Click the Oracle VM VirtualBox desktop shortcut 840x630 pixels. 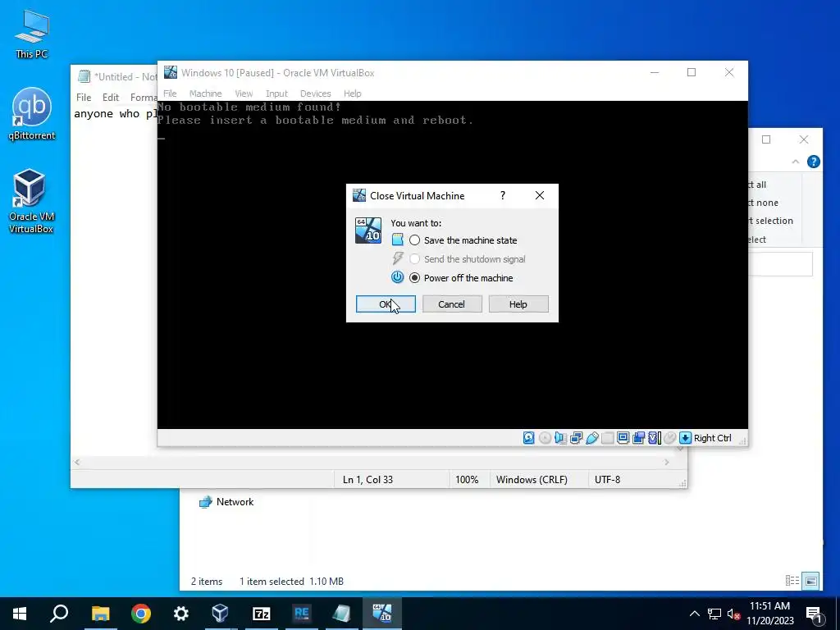tap(31, 202)
